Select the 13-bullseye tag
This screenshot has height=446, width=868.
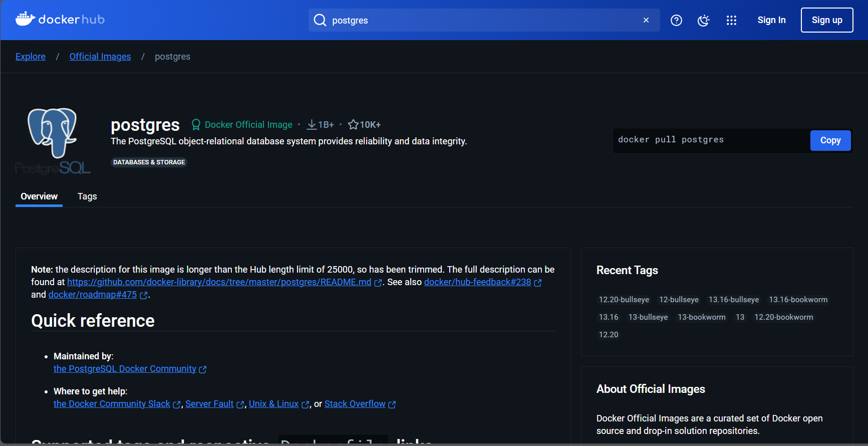[648, 317]
